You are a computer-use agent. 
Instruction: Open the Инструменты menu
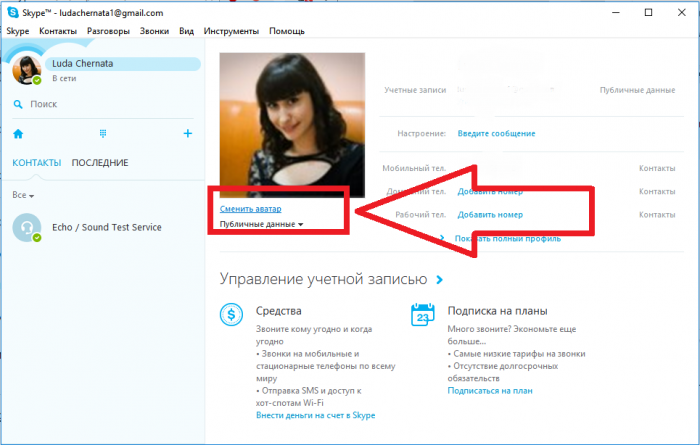coord(232,31)
